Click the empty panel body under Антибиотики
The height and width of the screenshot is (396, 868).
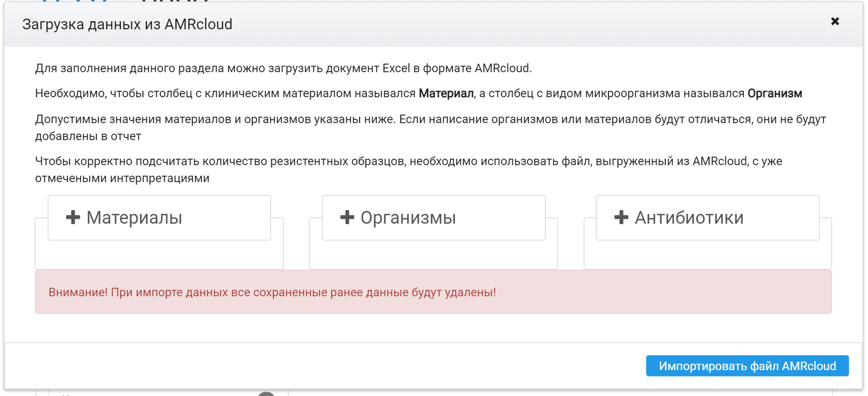(708, 254)
